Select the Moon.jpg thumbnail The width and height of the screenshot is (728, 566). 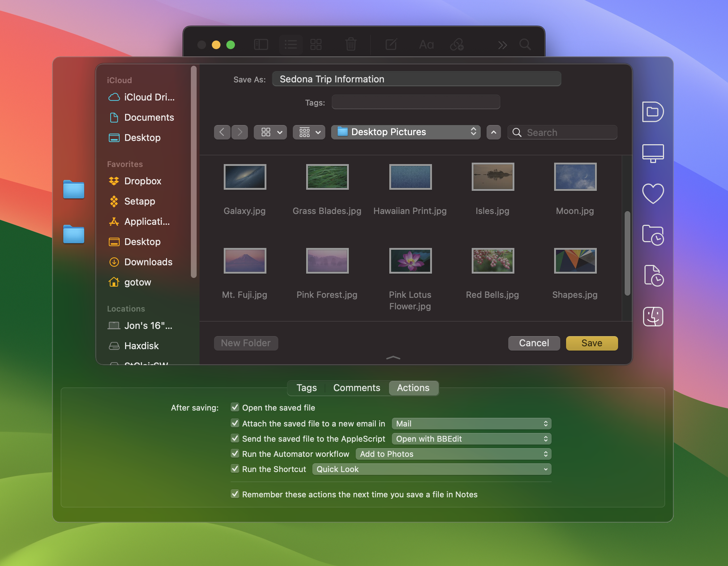pyautogui.click(x=575, y=177)
